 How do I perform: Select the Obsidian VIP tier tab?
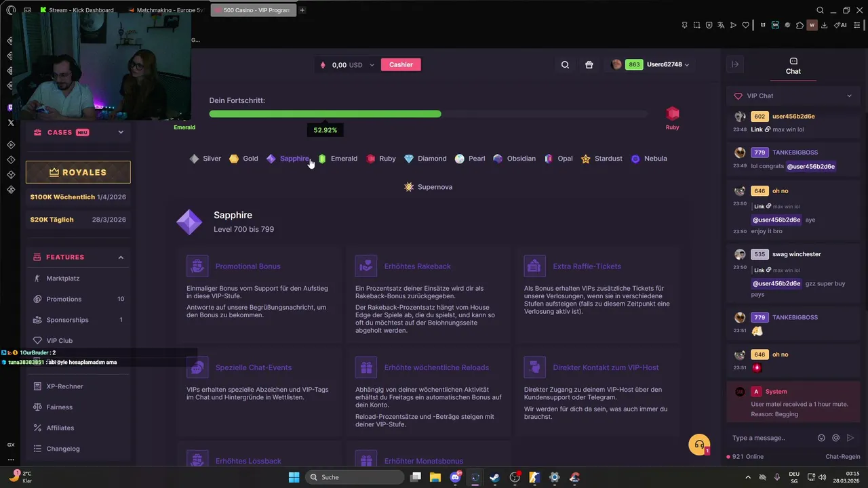(514, 159)
